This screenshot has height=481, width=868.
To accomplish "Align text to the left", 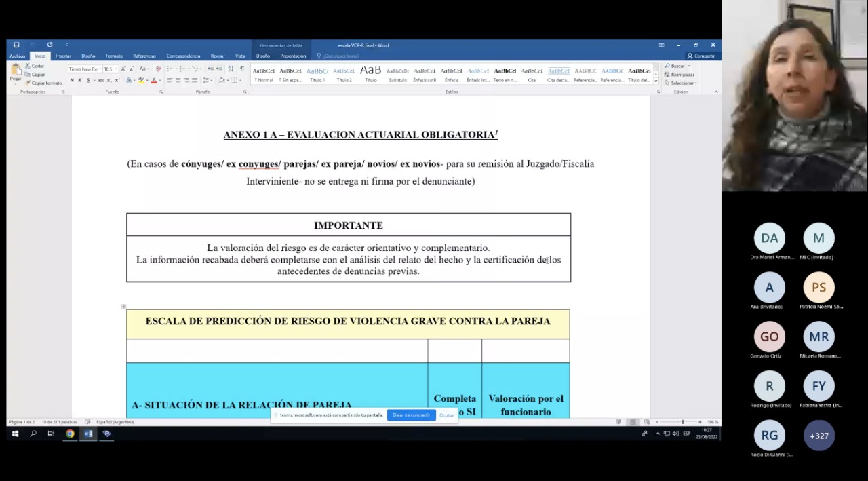I will point(170,80).
